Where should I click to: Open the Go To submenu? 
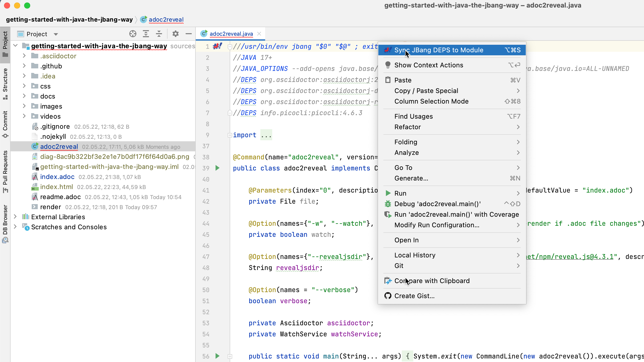coord(452,168)
